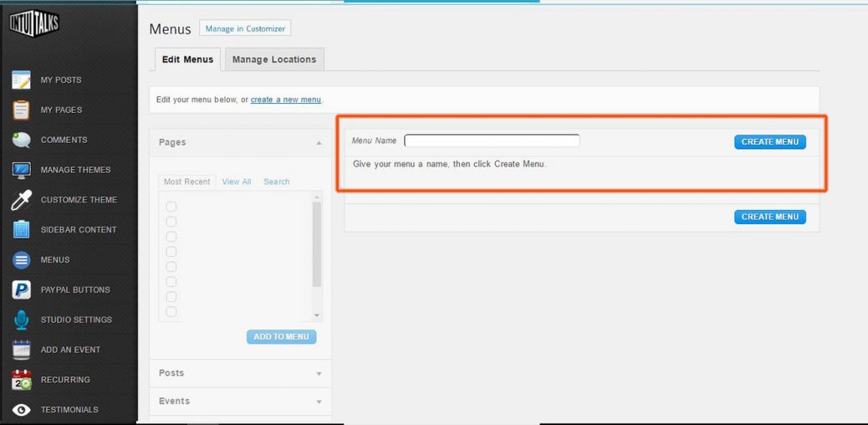Collapse the Pages panel arrow
The image size is (868, 425).
coord(319,143)
